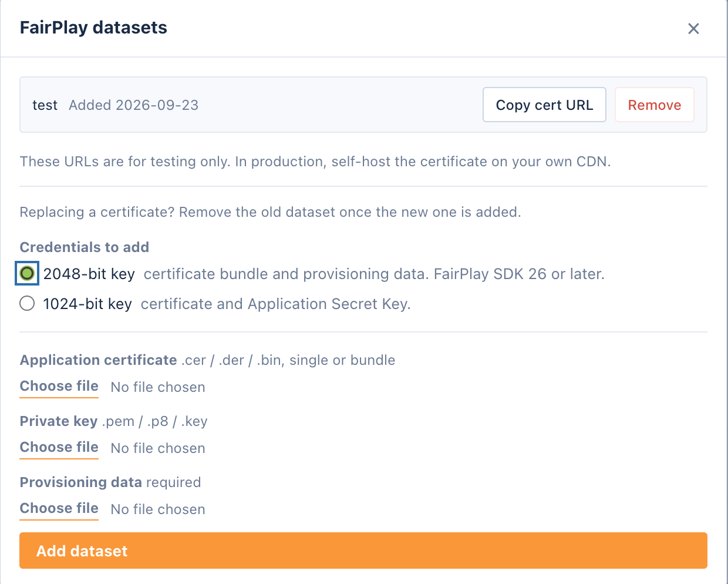Copy cert URL for test dataset
Screen dimensions: 728x584
point(544,105)
